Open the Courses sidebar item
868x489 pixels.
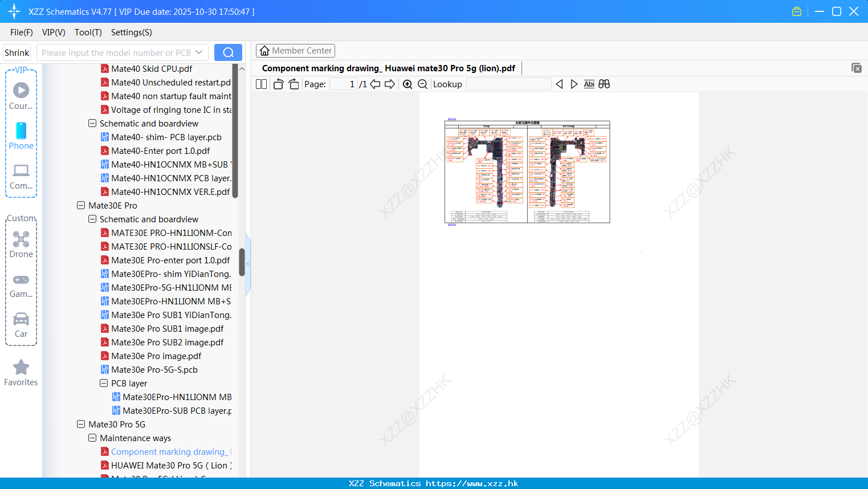[x=21, y=95]
